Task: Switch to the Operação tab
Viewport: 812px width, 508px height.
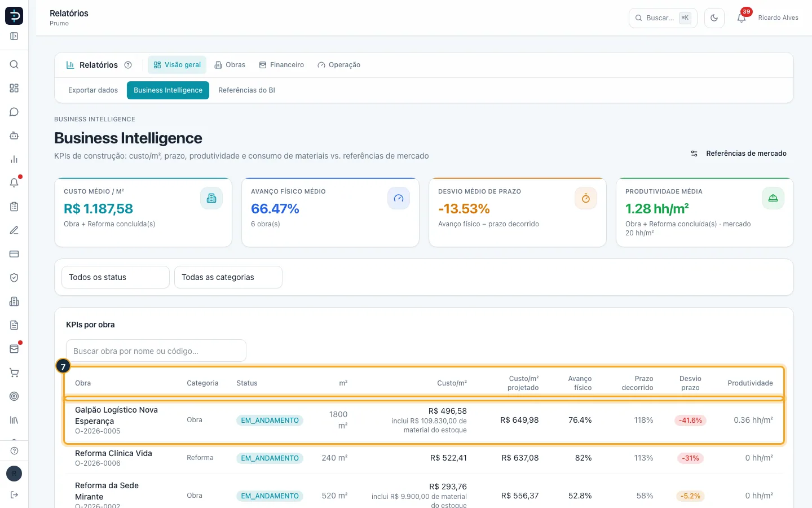Action: [339, 65]
